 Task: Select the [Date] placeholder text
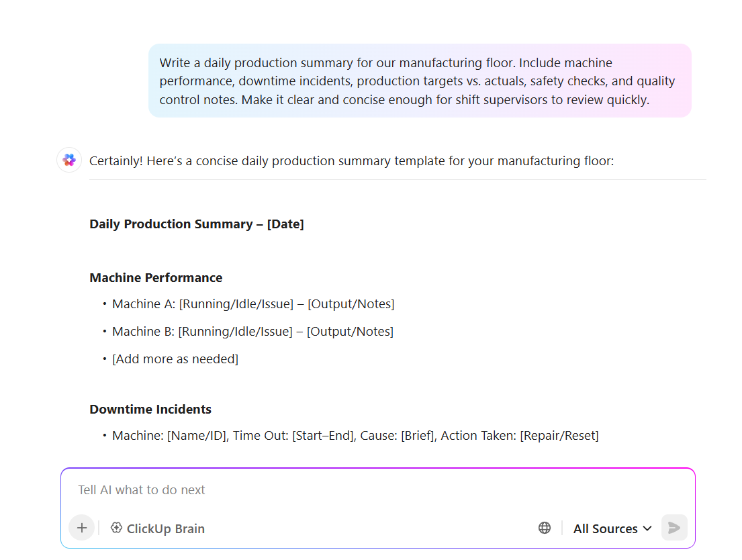[285, 224]
